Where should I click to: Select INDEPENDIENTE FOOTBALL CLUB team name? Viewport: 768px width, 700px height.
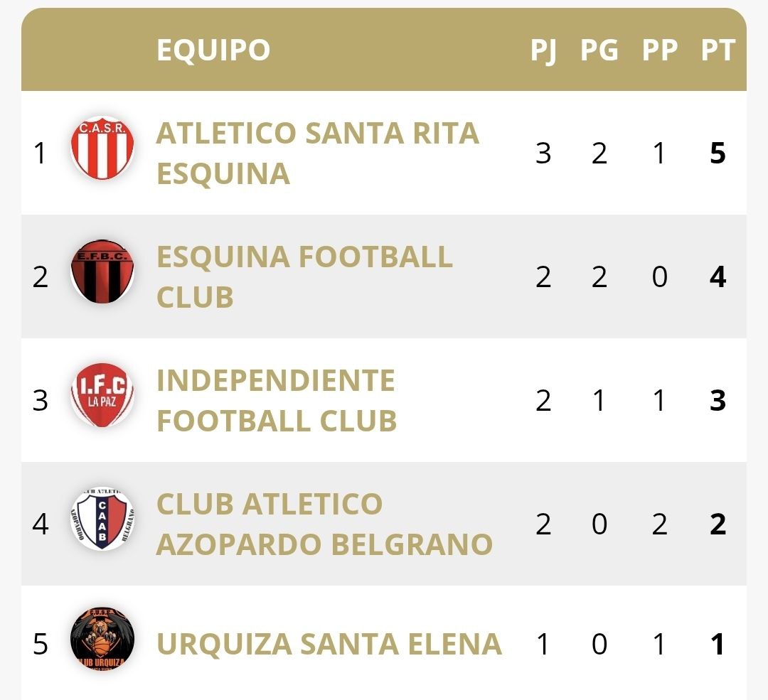[x=277, y=400]
